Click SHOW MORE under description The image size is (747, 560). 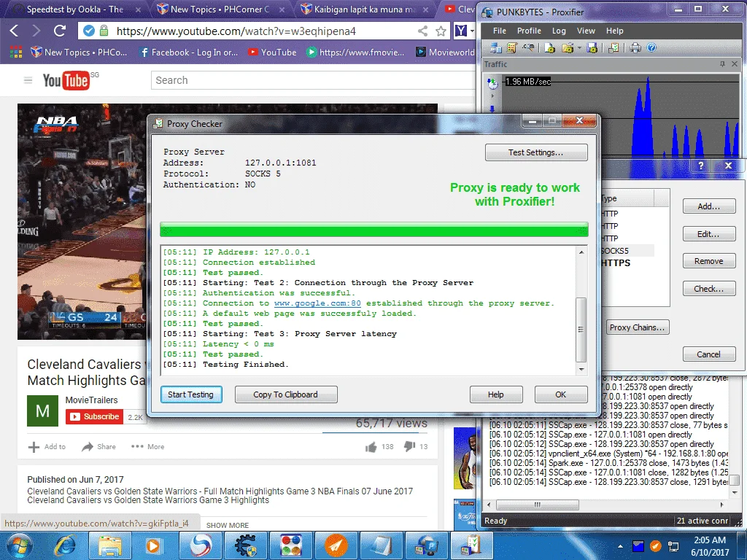228,525
